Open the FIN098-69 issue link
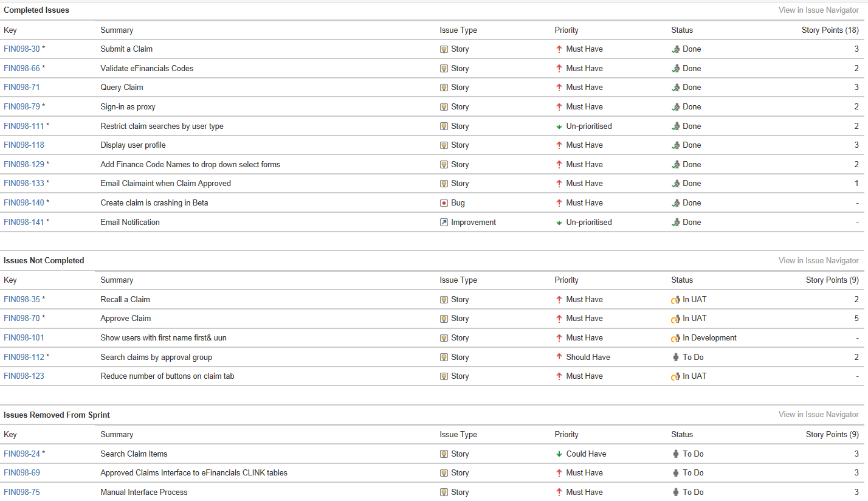Screen dimensions: 868x501 coord(22,472)
